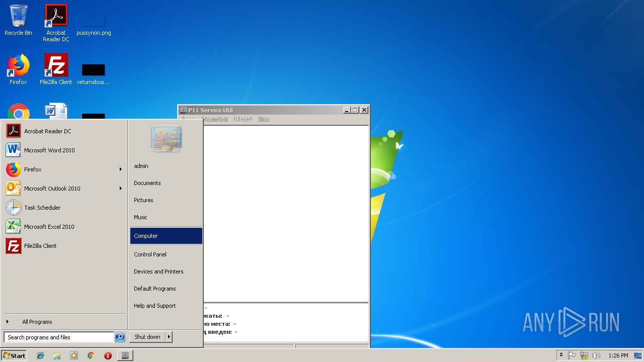The height and width of the screenshot is (362, 644).
Task: Launch Windows Media Player from taskbar
Action: 74,355
